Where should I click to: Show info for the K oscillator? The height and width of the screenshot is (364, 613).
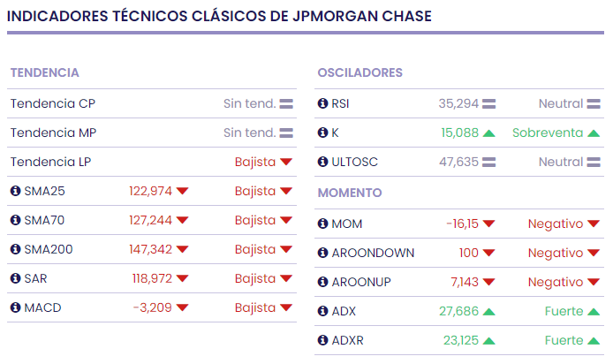(x=322, y=133)
